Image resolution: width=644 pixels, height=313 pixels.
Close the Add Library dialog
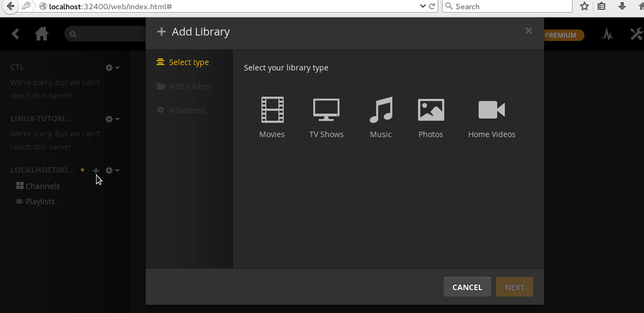click(x=528, y=31)
